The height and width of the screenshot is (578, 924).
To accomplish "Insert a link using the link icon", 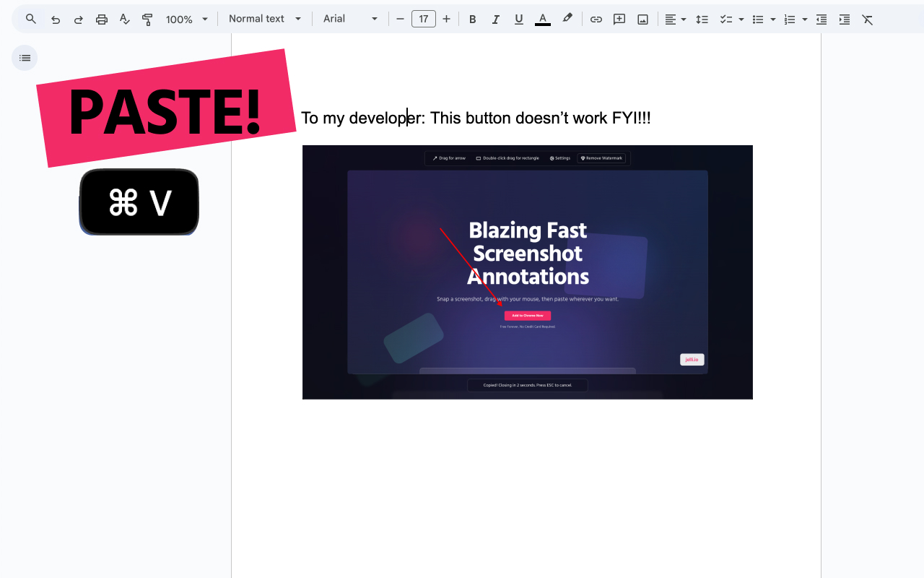I will [x=596, y=20].
